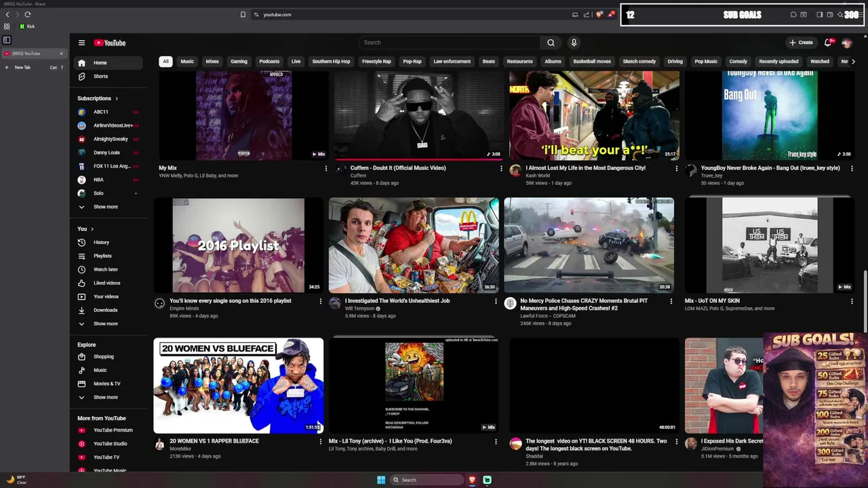The height and width of the screenshot is (488, 868).
Task: Open the notifications bell
Action: (828, 43)
